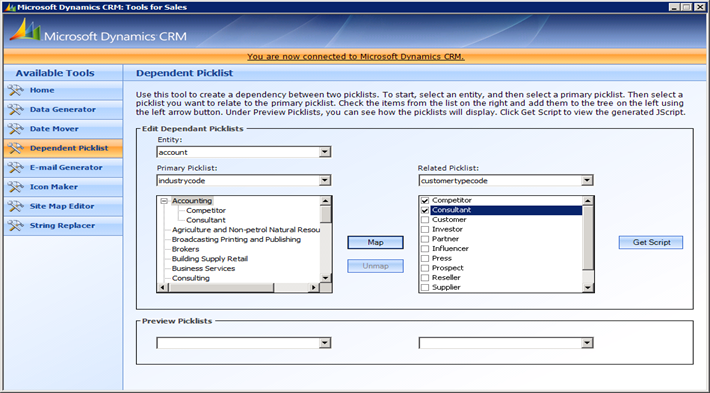Click the tools icon beside Data Generator

click(15, 110)
